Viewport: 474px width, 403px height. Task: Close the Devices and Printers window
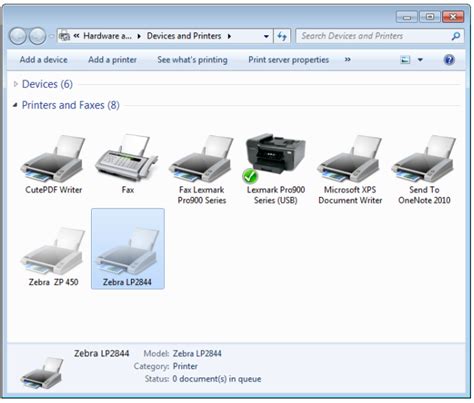tap(453, 17)
